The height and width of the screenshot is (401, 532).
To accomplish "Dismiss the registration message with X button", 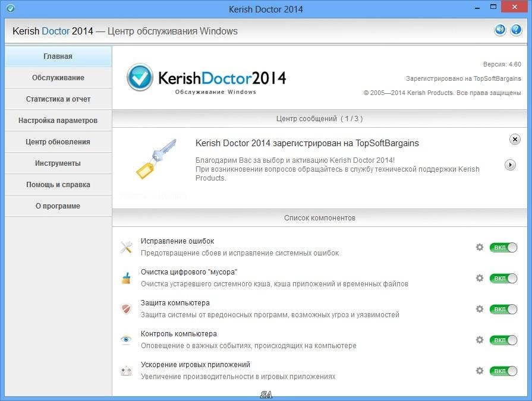I will pyautogui.click(x=515, y=140).
